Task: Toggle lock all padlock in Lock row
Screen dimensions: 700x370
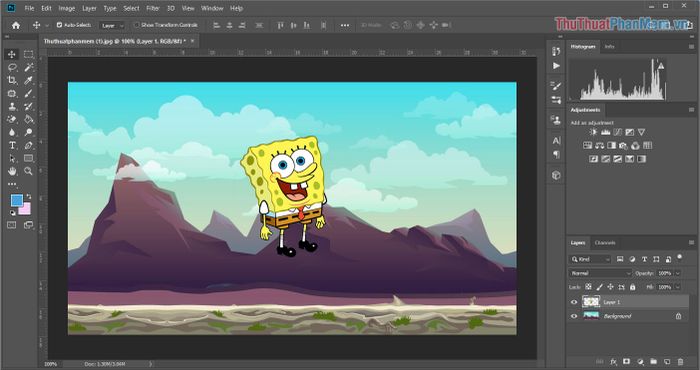Action: click(x=632, y=287)
